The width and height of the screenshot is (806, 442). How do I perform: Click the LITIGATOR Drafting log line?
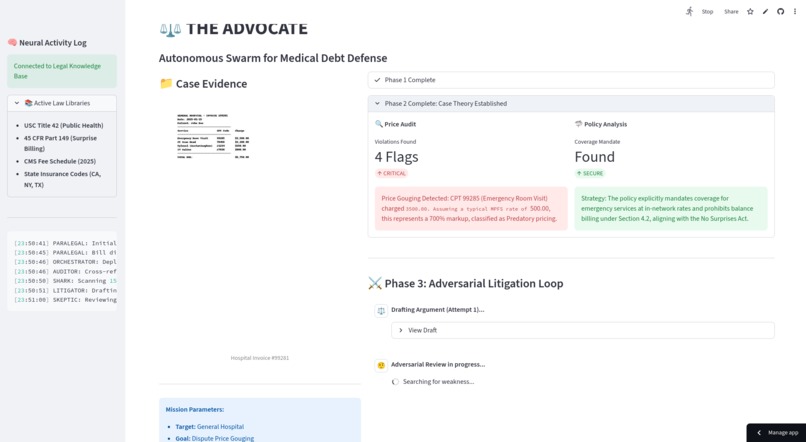click(x=65, y=290)
